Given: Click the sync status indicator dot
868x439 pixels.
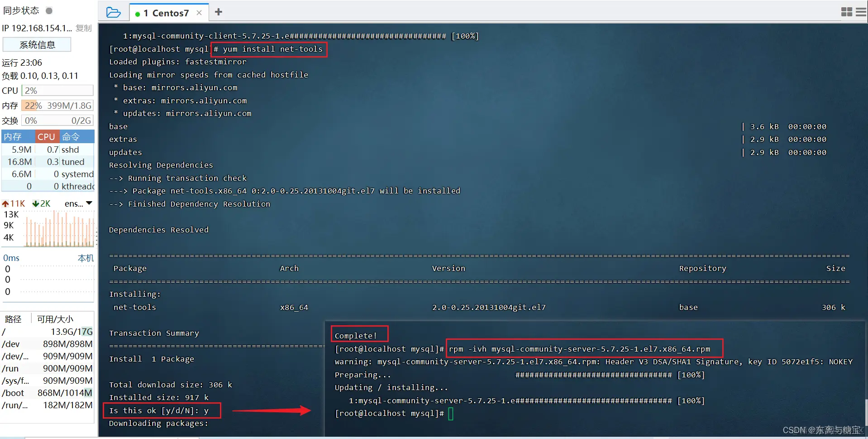Looking at the screenshot, I should pos(49,10).
